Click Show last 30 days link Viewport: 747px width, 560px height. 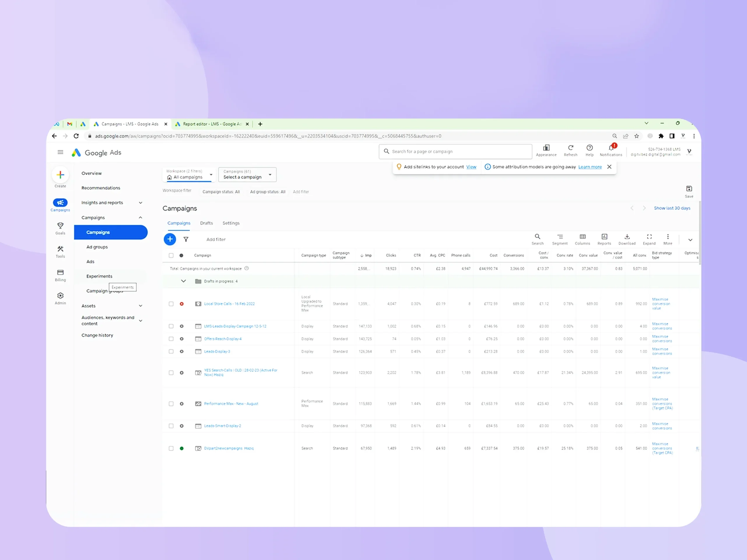pos(672,208)
